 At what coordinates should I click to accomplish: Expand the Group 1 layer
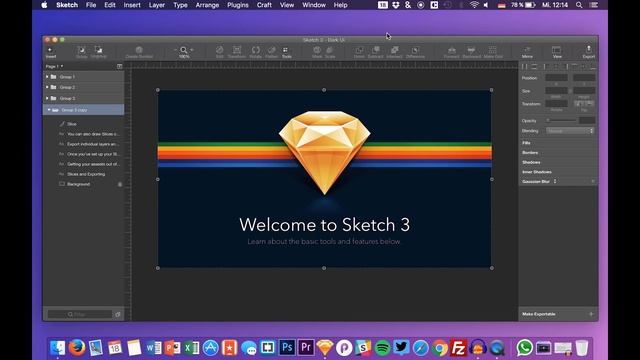point(47,77)
